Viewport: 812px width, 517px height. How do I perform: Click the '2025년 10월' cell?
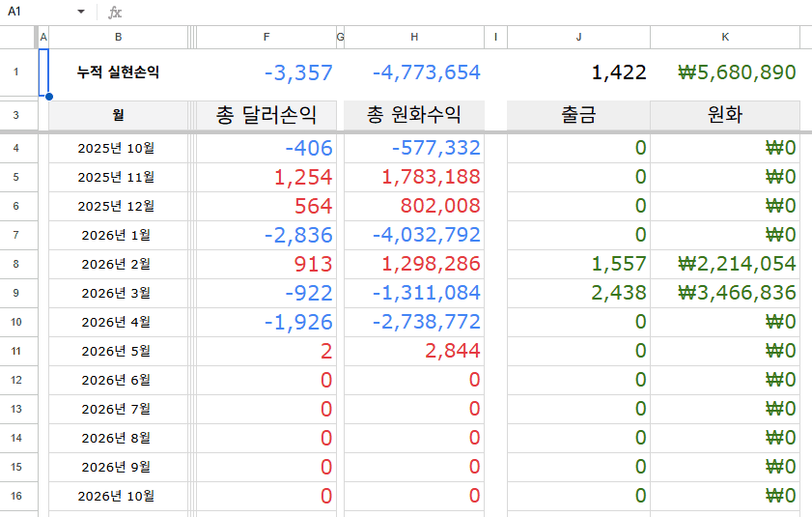point(118,148)
